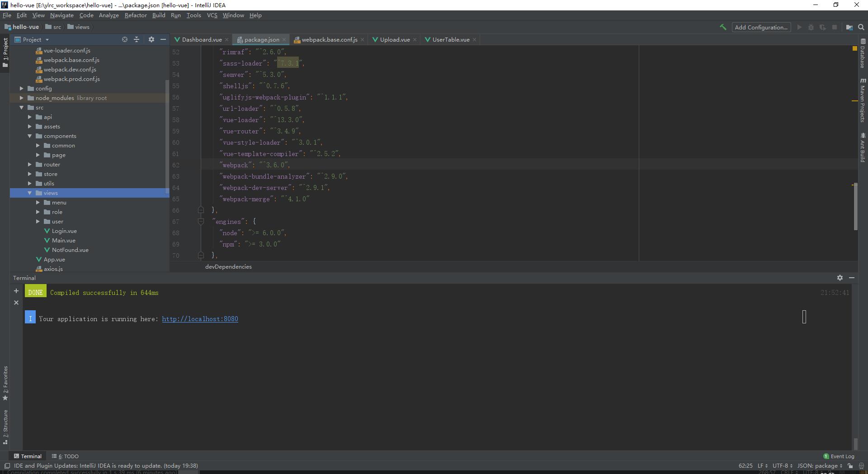
Task: Open the line separator LF dropdown
Action: coord(762,465)
